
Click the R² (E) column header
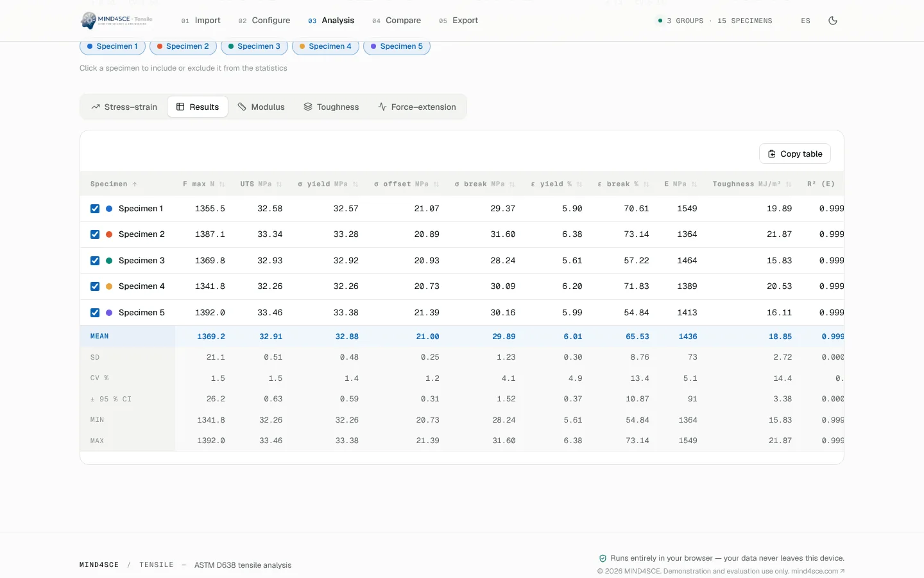coord(821,184)
